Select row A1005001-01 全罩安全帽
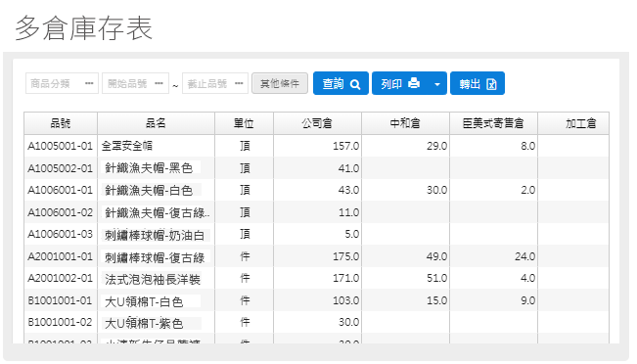 316,146
